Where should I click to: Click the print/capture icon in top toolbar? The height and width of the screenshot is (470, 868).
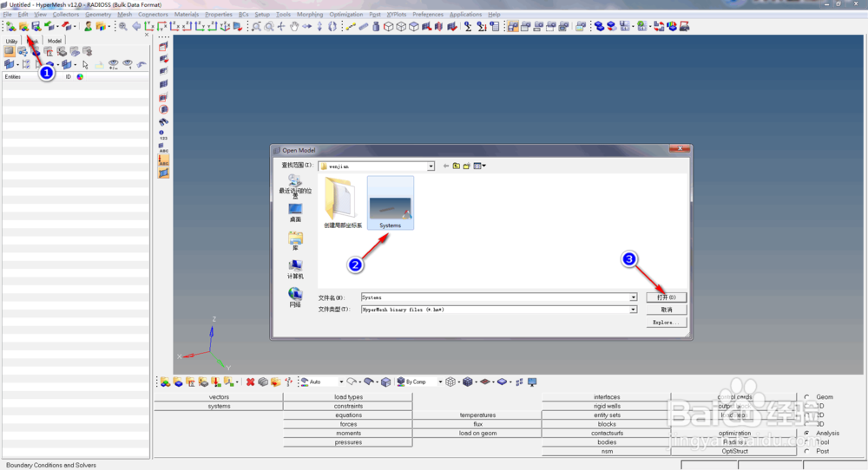tap(685, 26)
